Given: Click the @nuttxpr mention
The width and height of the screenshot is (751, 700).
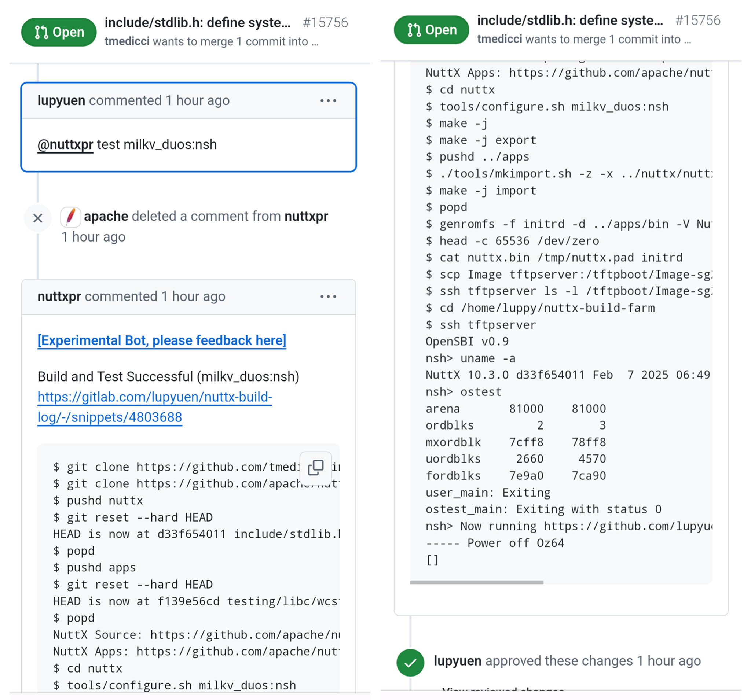Looking at the screenshot, I should pos(65,144).
